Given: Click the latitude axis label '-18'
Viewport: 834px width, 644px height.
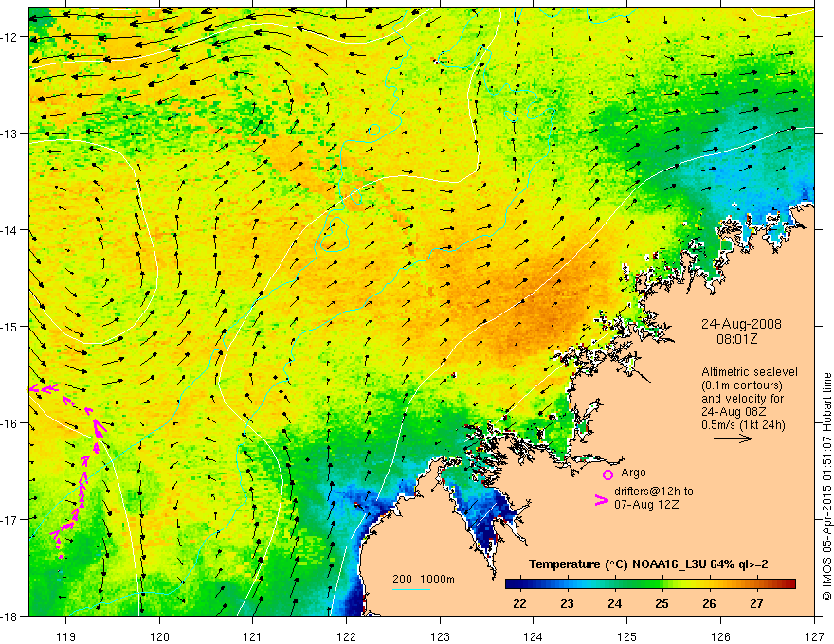Looking at the screenshot, I should pyautogui.click(x=9, y=616).
